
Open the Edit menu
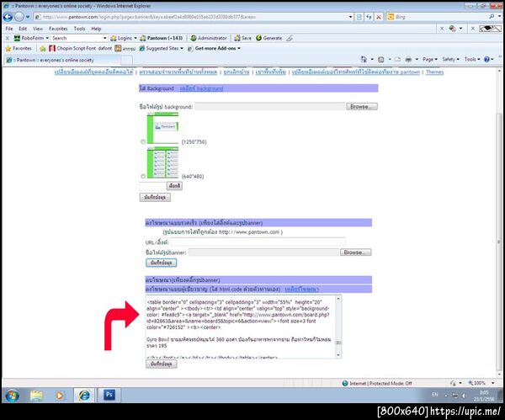(23, 29)
